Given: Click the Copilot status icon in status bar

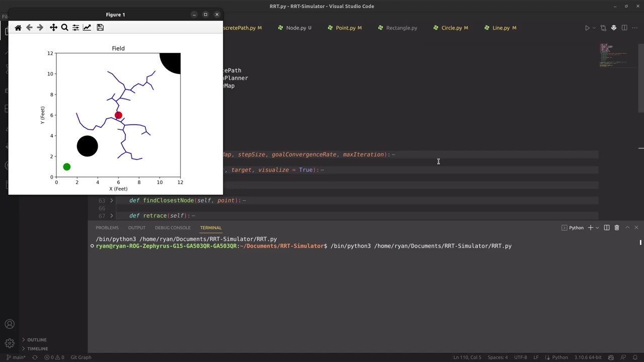Looking at the screenshot, I should (611, 357).
